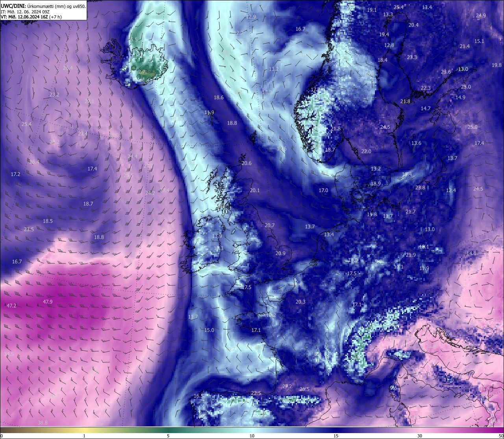Screen dimensions: 504x439
Task: Click the 13.3 value label
Action: (x=388, y=15)
